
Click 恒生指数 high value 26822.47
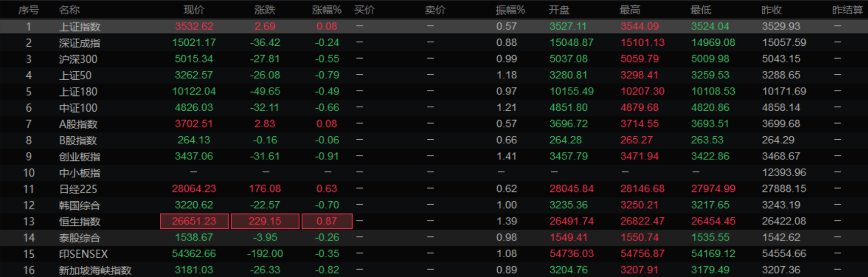point(642,221)
